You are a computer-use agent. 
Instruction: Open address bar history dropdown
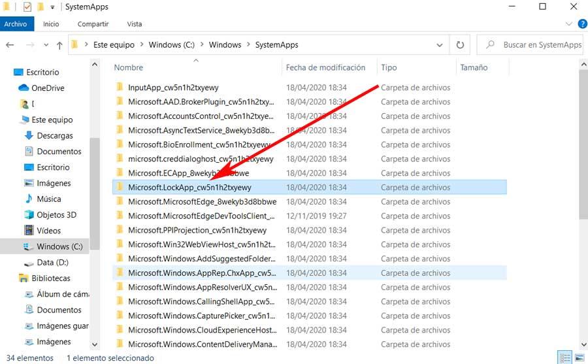coord(440,45)
